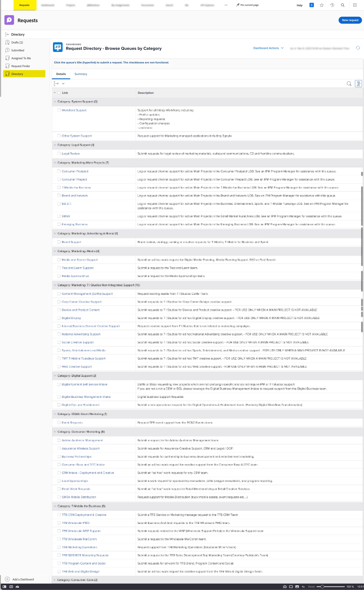
Task: Click the report export icon
Action: point(56,84)
